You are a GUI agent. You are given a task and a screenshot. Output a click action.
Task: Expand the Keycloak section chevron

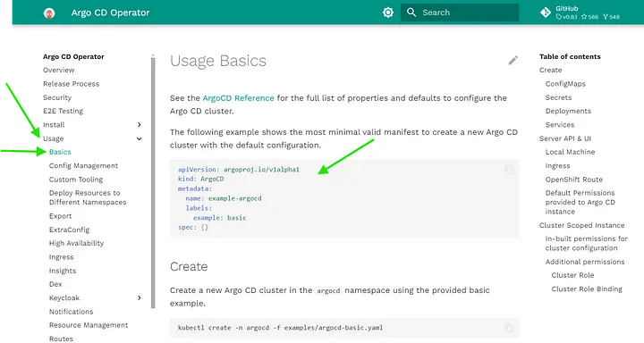click(x=140, y=297)
